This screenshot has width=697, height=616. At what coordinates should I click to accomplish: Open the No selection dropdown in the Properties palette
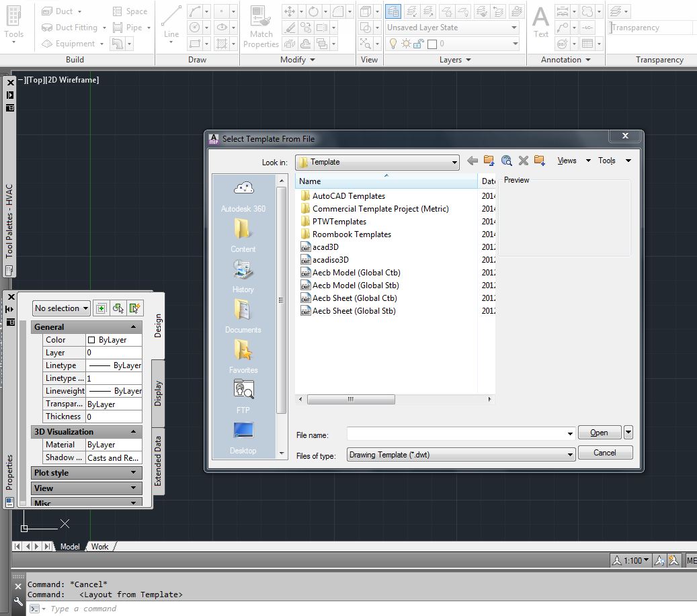[x=61, y=308]
